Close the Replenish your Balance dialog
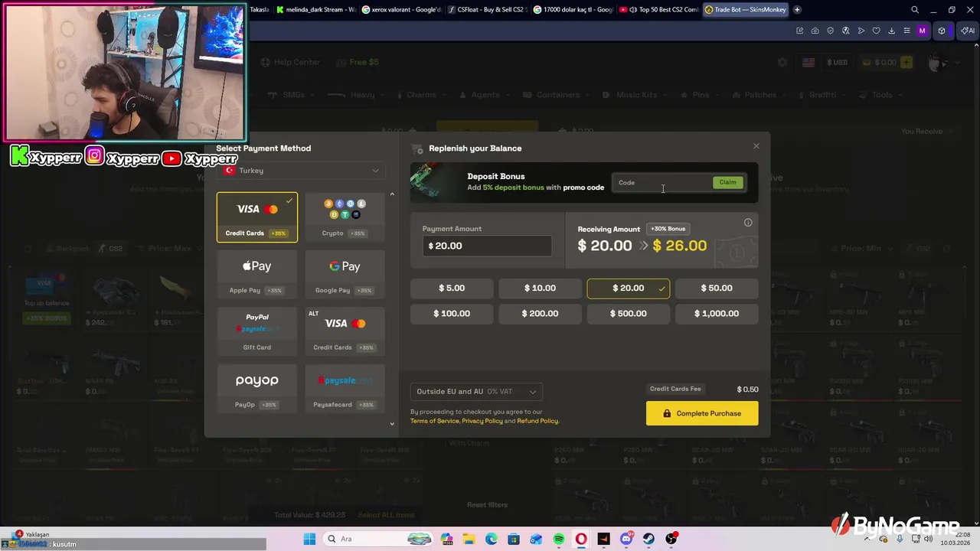Viewport: 980px width, 551px height. point(756,146)
